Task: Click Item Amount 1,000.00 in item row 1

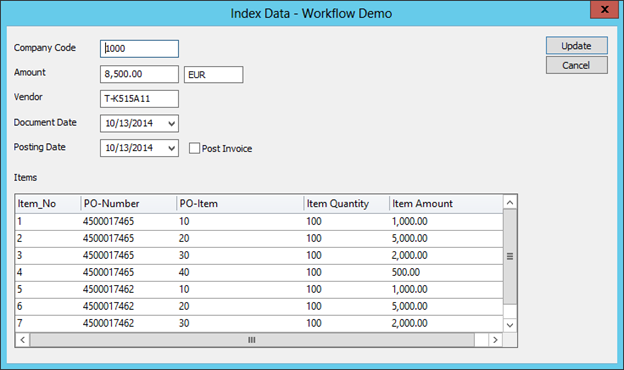Action: [410, 221]
